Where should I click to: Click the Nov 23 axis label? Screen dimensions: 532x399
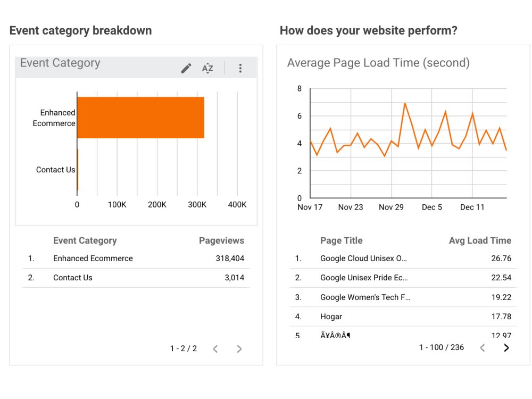pyautogui.click(x=351, y=207)
